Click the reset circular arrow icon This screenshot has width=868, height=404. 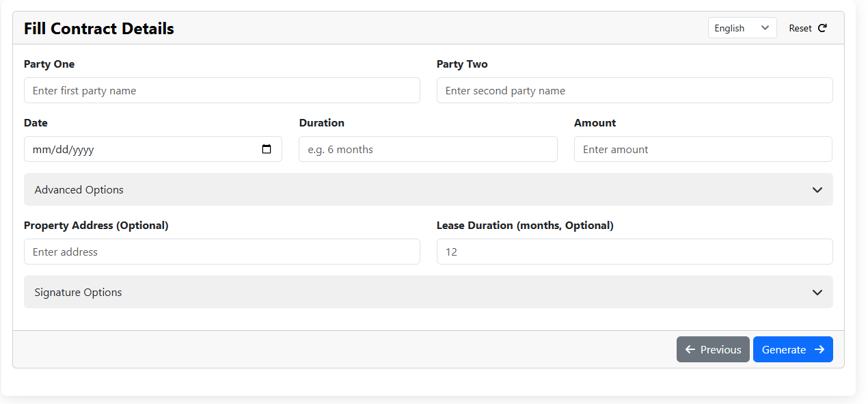pos(822,28)
